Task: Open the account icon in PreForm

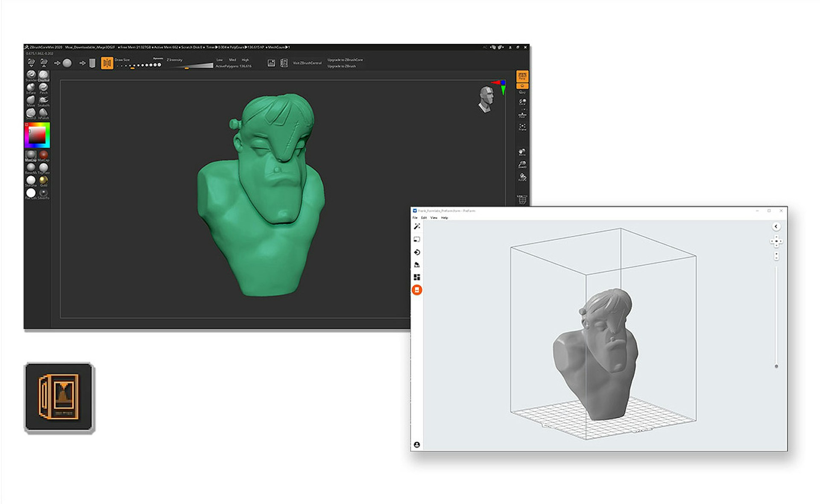Action: (x=417, y=445)
